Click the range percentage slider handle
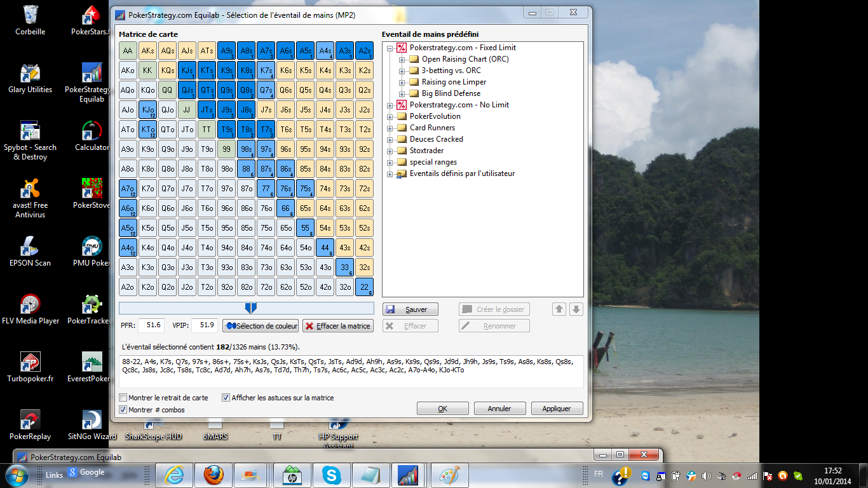 coord(250,308)
